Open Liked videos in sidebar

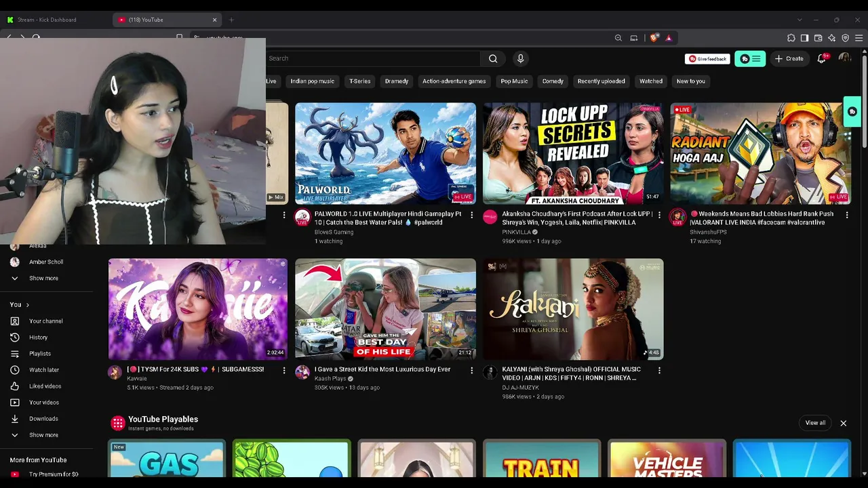click(45, 386)
